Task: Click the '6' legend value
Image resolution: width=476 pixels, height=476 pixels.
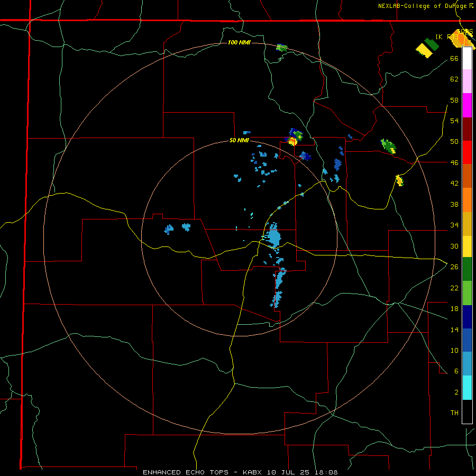Action: [456, 371]
